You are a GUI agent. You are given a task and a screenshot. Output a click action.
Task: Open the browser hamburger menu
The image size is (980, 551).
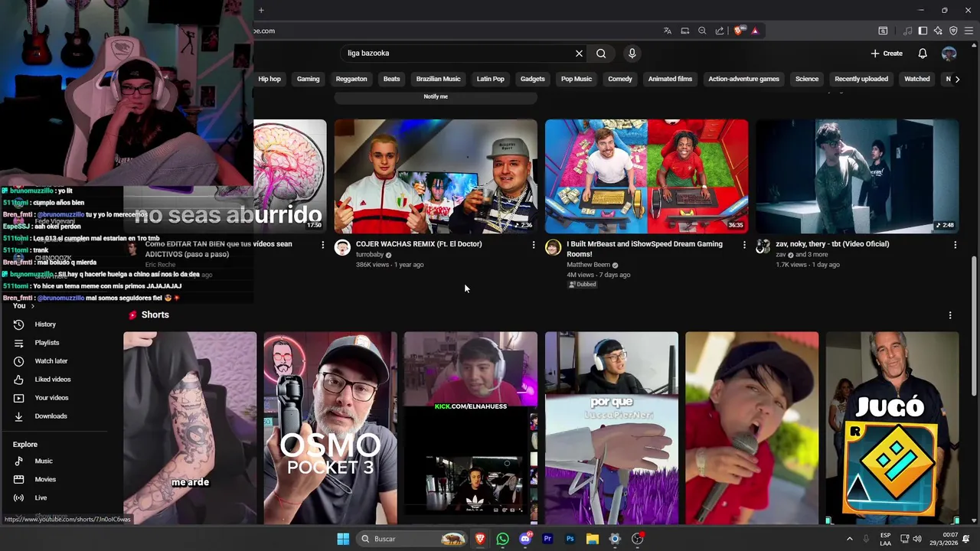pyautogui.click(x=969, y=31)
